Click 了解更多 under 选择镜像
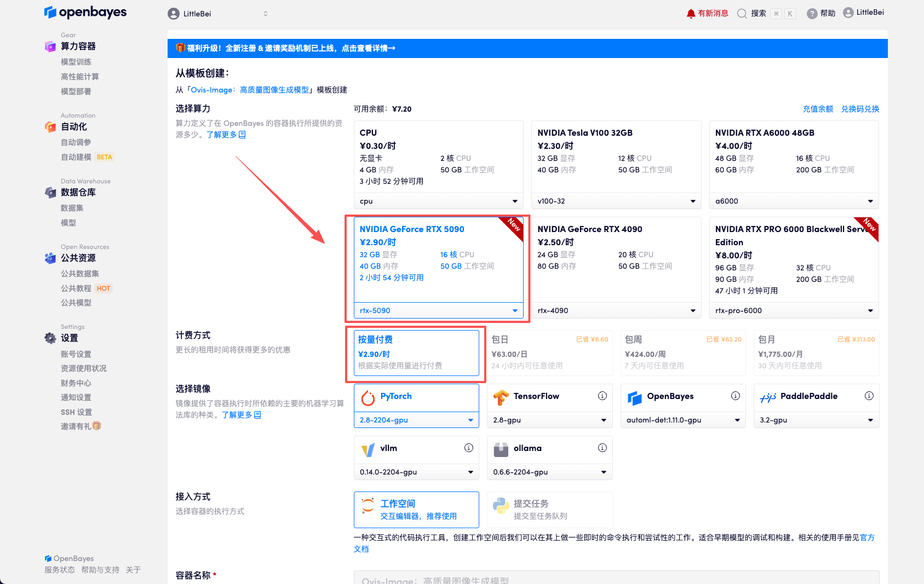 [x=241, y=415]
